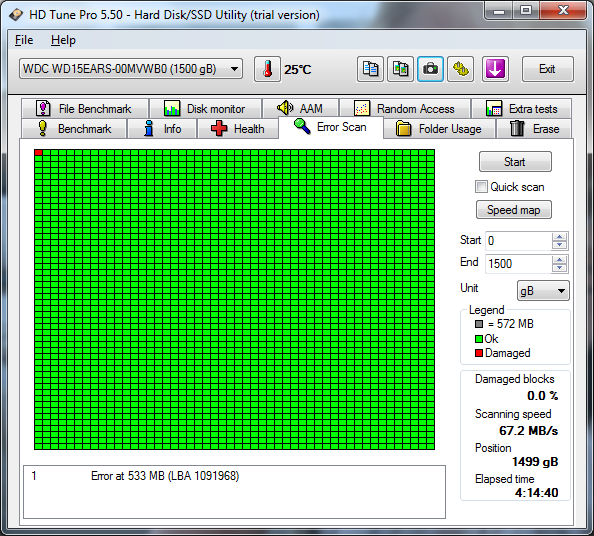Click the End value input field
594x536 pixels.
pyautogui.click(x=518, y=264)
